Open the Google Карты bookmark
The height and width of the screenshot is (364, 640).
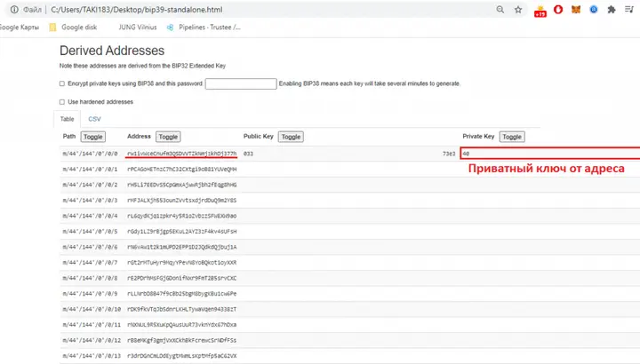click(x=20, y=28)
